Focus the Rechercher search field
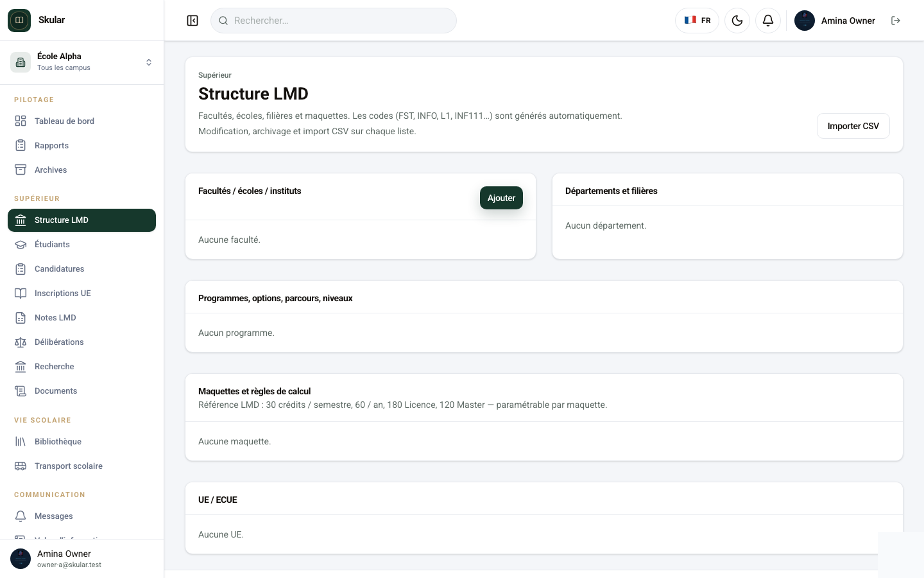 click(334, 21)
